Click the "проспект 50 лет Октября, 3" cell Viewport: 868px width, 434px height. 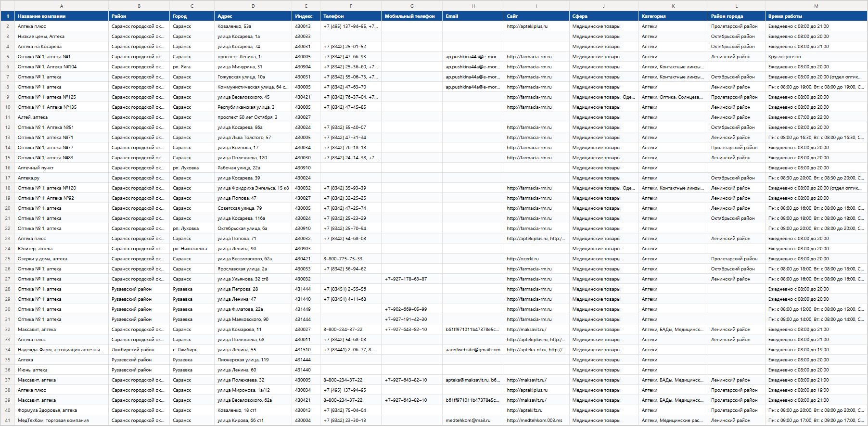point(253,117)
